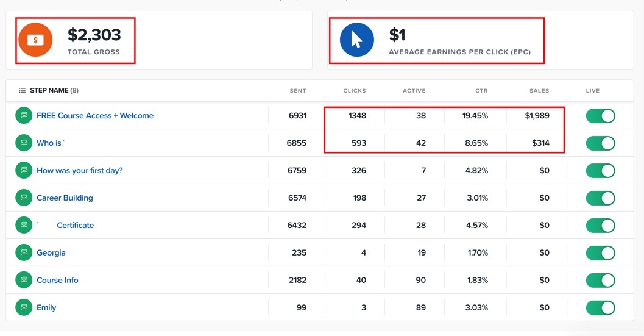This screenshot has height=336, width=644.
Task: Click sales value $1,989
Action: (537, 116)
